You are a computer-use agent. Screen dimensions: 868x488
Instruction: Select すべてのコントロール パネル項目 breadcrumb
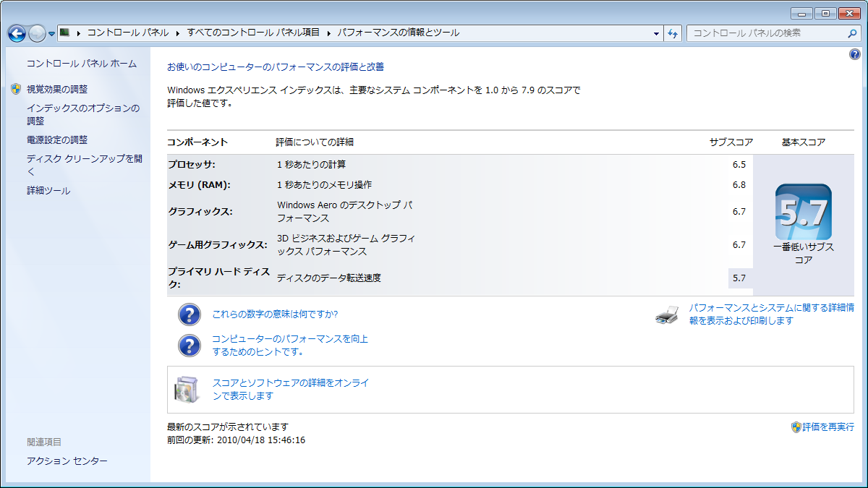252,33
